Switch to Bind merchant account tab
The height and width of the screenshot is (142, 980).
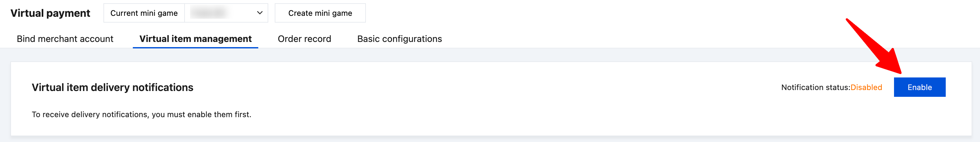coord(65,39)
